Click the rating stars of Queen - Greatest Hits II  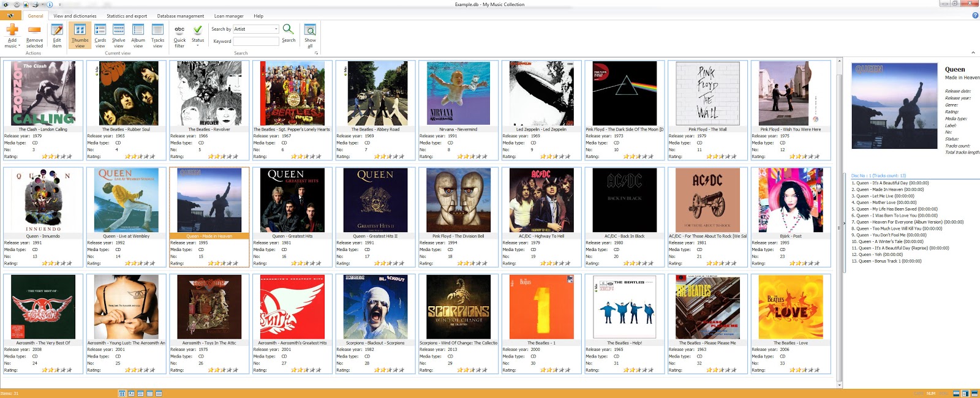point(390,263)
